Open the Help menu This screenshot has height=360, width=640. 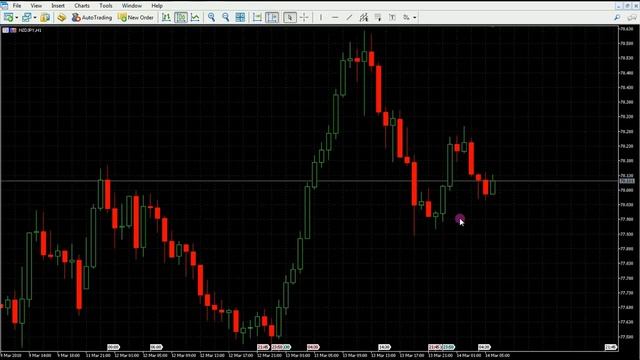pos(157,6)
